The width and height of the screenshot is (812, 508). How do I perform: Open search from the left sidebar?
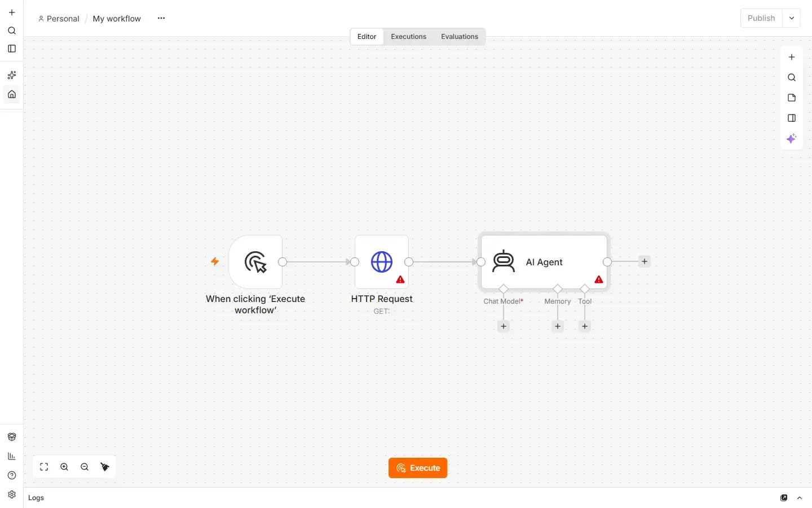[x=12, y=30]
